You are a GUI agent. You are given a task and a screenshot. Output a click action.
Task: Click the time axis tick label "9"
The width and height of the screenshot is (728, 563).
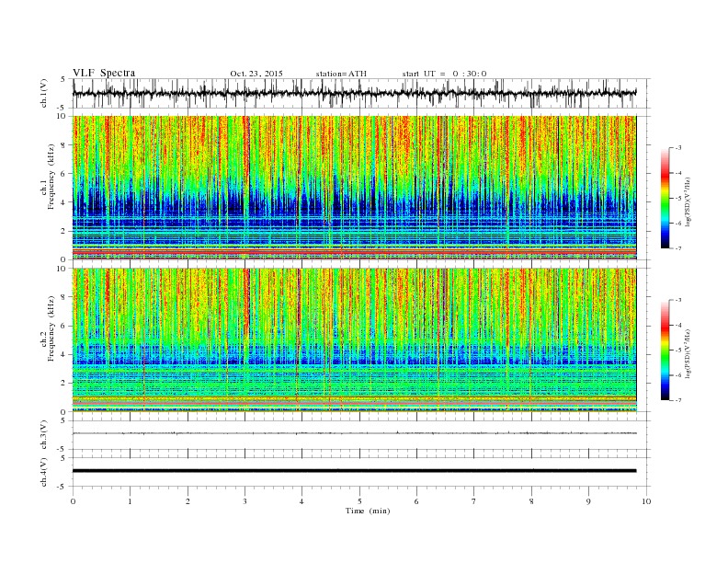coord(588,501)
